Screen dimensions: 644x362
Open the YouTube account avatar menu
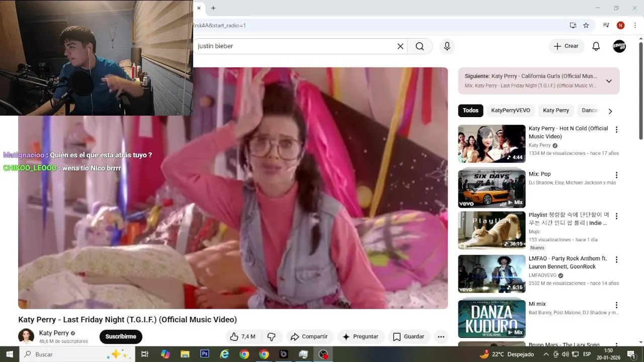pyautogui.click(x=619, y=46)
